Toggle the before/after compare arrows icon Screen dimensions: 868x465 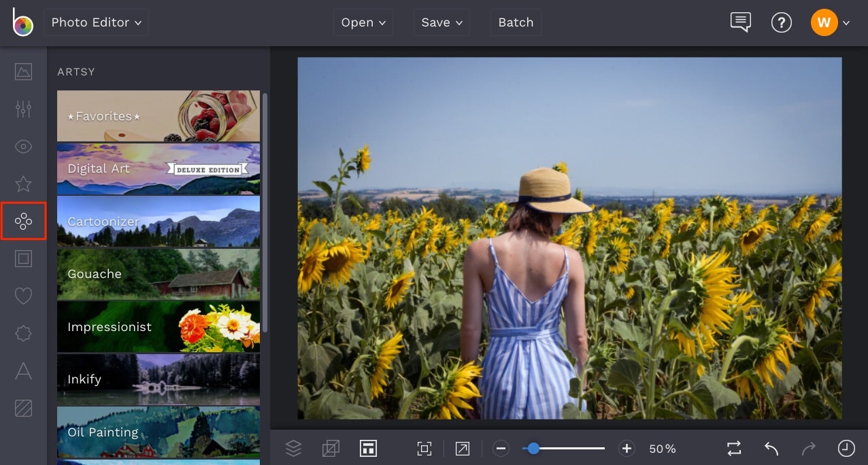733,448
